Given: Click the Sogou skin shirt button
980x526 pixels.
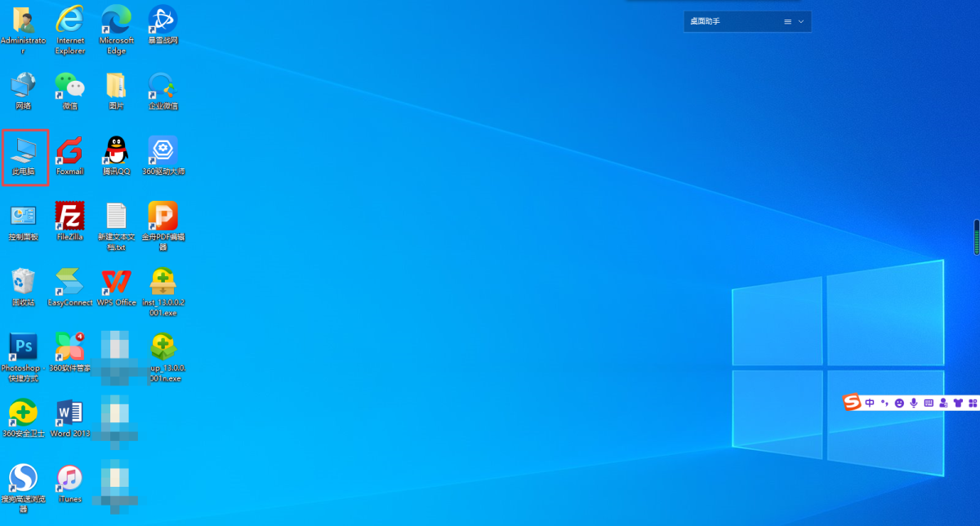Looking at the screenshot, I should pos(958,403).
